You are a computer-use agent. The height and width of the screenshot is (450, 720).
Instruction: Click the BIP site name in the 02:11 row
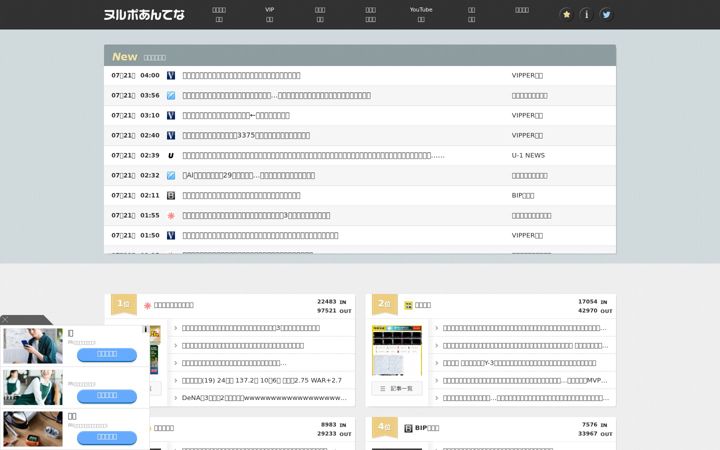tap(523, 195)
